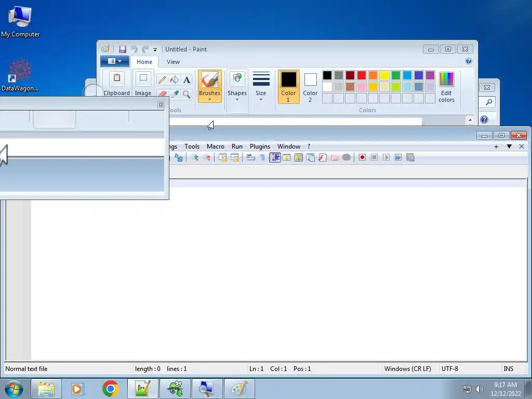Select the Text tool in Paint
This screenshot has height=399, width=532.
187,79
